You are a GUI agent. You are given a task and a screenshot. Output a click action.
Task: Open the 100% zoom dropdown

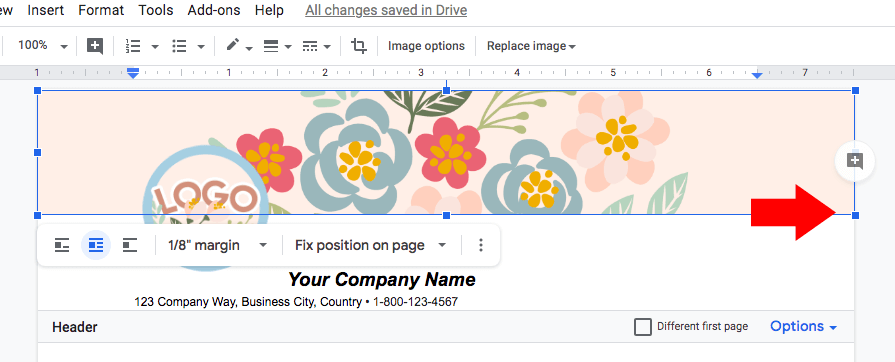click(x=43, y=46)
